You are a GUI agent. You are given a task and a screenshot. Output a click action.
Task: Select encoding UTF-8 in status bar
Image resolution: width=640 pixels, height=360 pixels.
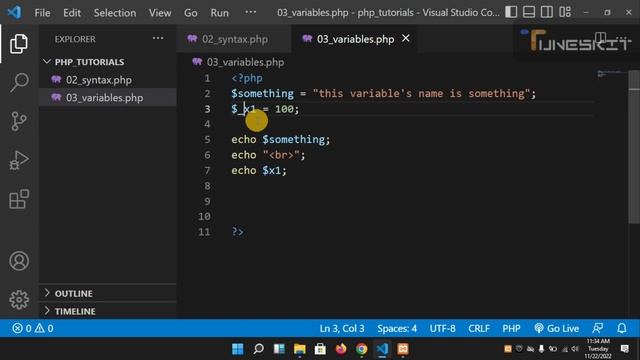click(442, 328)
